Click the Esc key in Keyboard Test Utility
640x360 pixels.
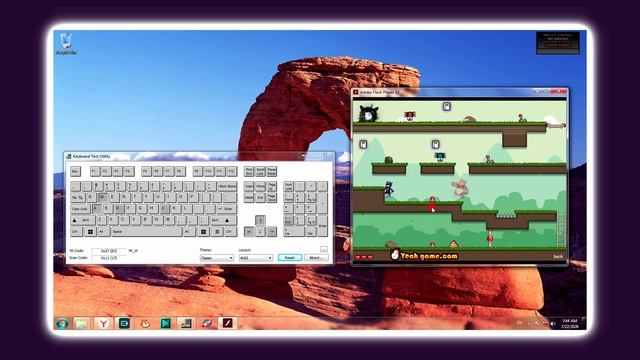[x=76, y=171]
